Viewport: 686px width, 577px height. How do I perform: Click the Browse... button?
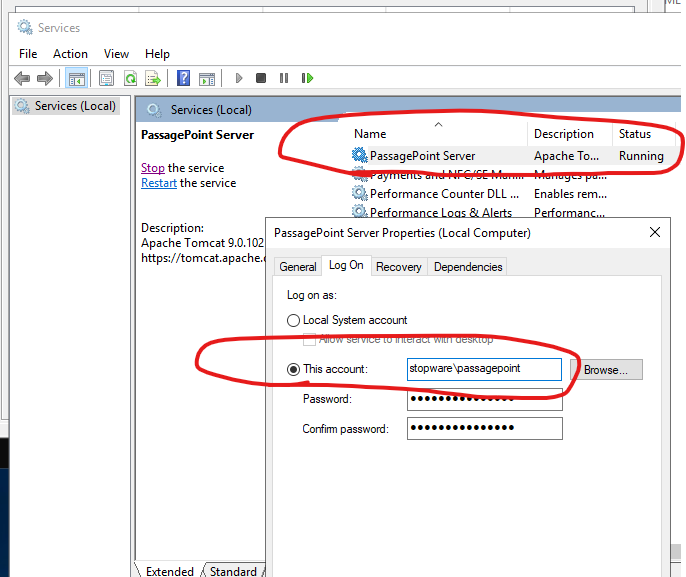(x=606, y=370)
